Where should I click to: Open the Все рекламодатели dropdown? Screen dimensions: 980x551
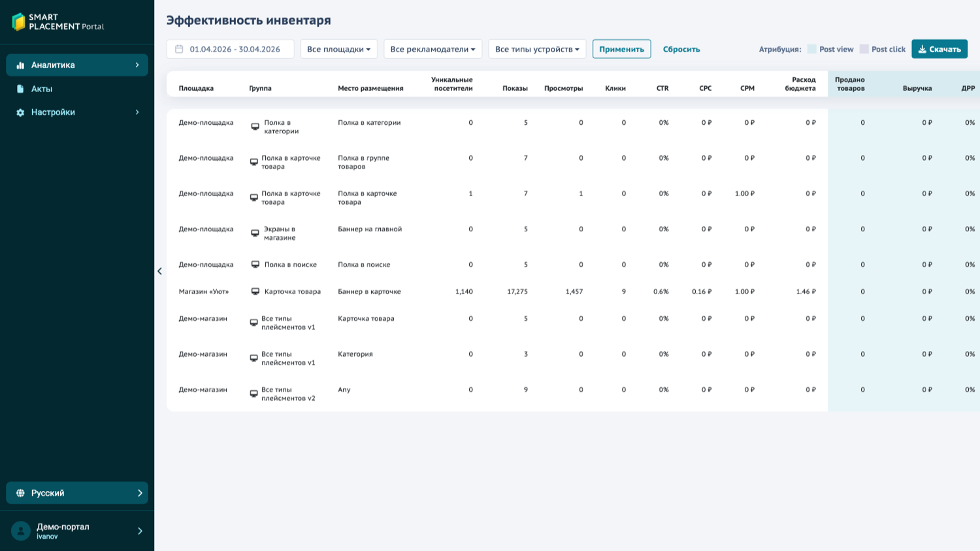[433, 49]
